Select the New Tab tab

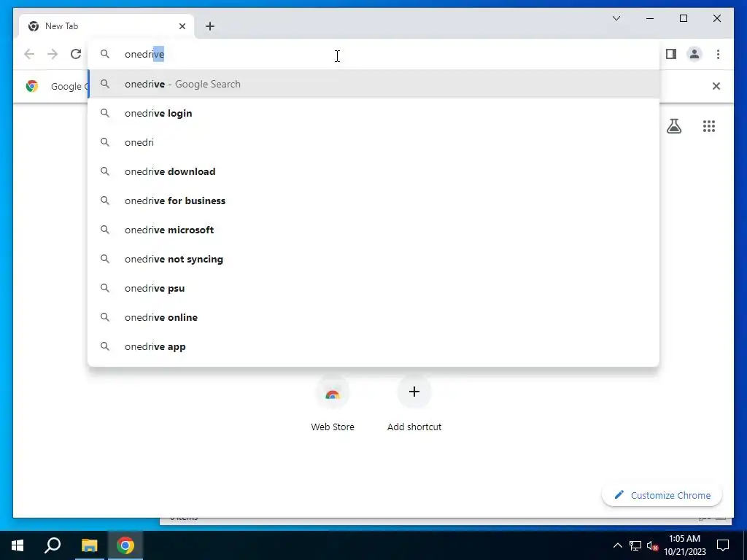106,26
